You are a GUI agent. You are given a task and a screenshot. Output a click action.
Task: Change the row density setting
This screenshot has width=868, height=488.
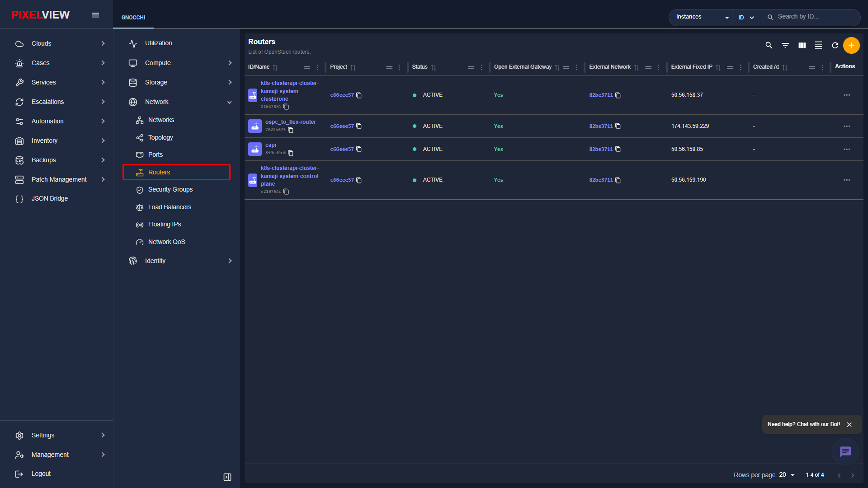click(818, 45)
